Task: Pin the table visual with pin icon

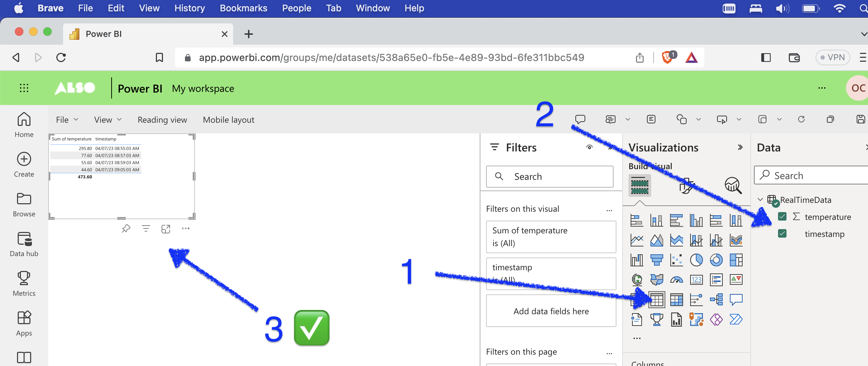Action: click(126, 229)
